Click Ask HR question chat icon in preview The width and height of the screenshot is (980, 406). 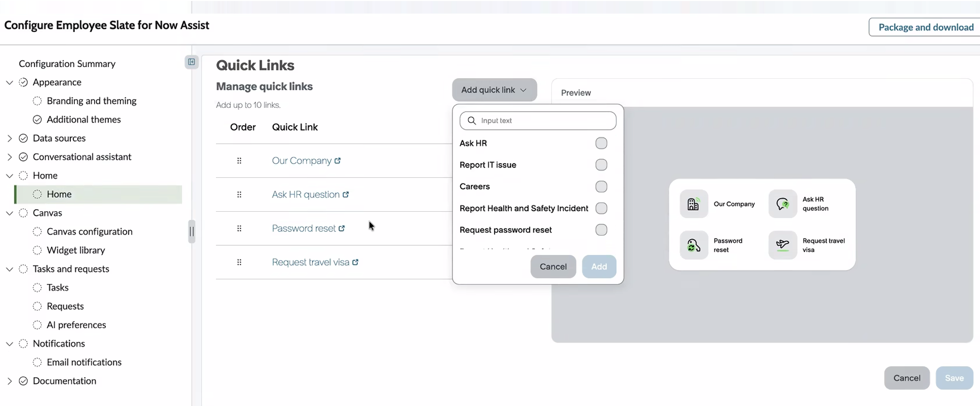[782, 204]
